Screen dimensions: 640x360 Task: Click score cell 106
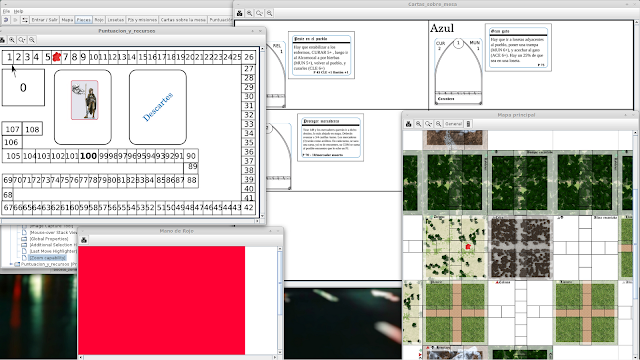tap(11, 142)
